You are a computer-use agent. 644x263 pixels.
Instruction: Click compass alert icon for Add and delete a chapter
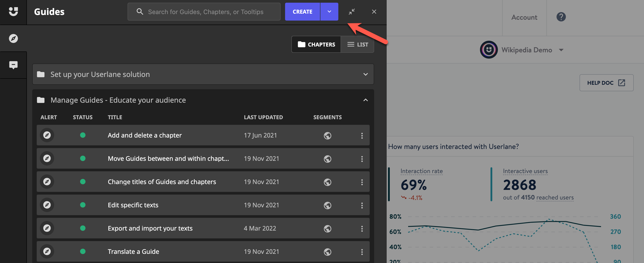pos(47,135)
